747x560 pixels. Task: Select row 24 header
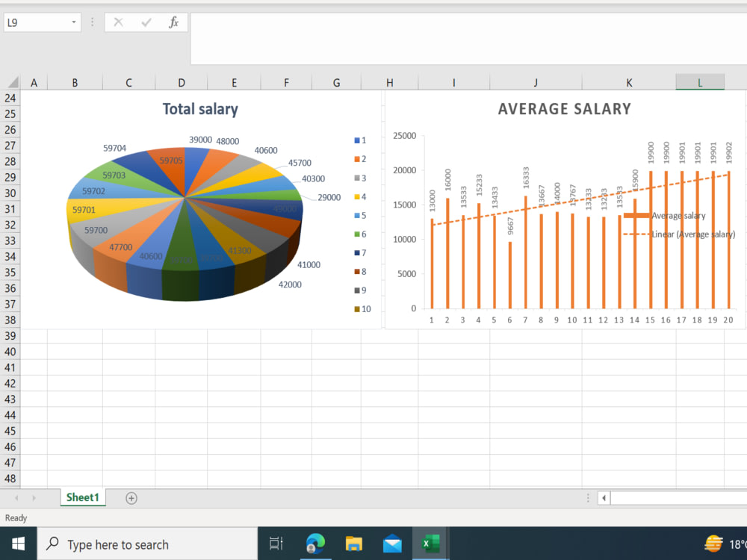click(10, 98)
